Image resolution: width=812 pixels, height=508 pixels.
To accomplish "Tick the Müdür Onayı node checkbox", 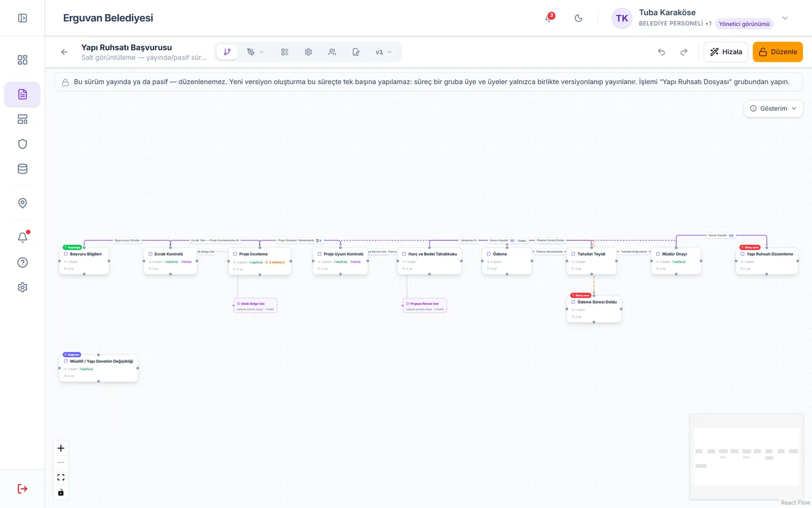I will 658,254.
